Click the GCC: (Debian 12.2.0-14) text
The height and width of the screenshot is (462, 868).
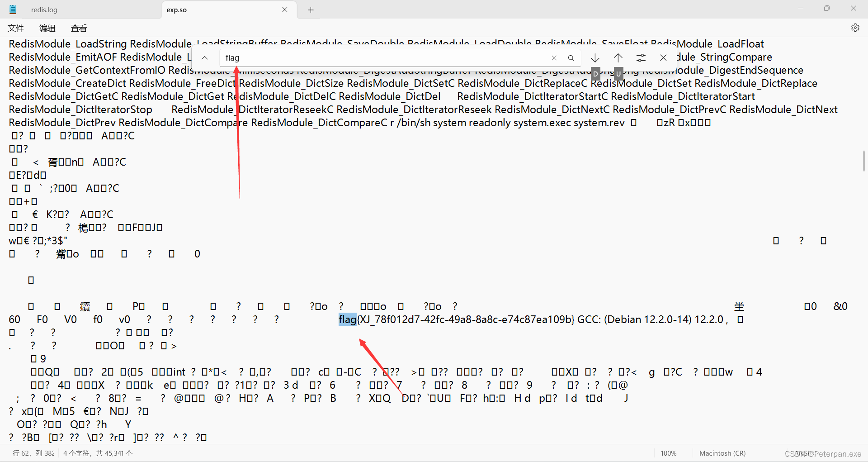click(x=635, y=319)
